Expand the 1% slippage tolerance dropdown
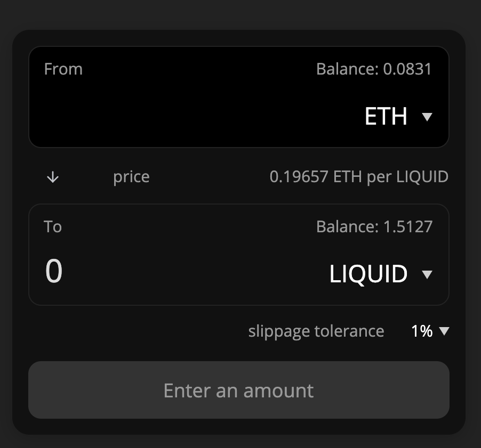Screen dimensions: 481x448 tap(430, 331)
